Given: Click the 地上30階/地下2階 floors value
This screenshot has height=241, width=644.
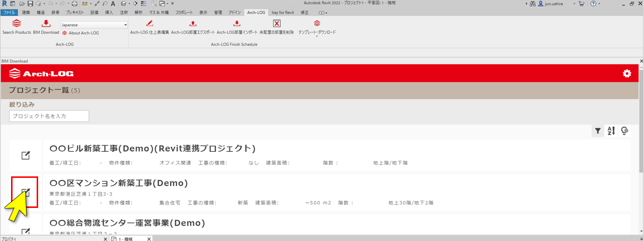Looking at the screenshot, I should point(411,203).
